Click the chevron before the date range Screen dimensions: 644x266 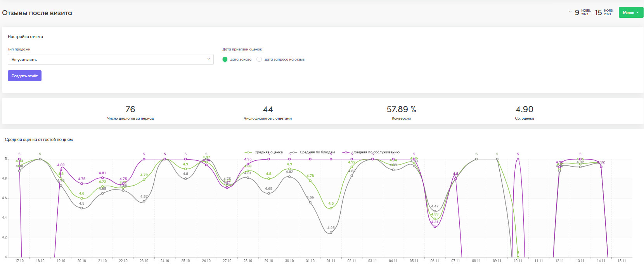(x=570, y=12)
